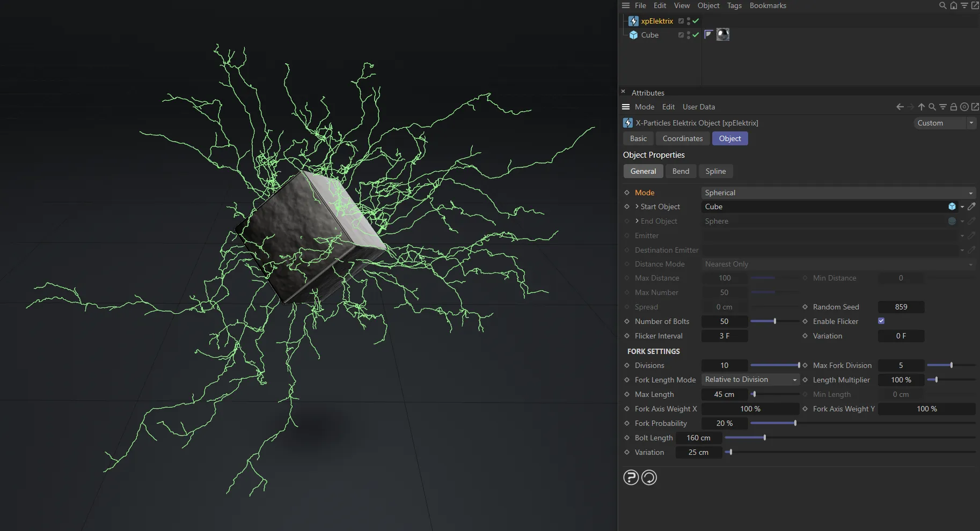980x531 pixels.
Task: Click the Fork Probability slider
Action: coord(795,423)
